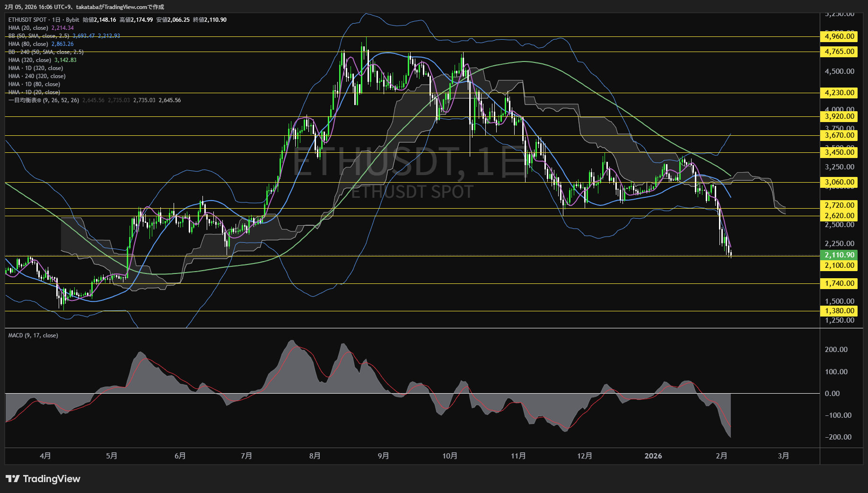This screenshot has width=868, height=493.
Task: Click the TradingView logo at bottom left
Action: click(43, 479)
